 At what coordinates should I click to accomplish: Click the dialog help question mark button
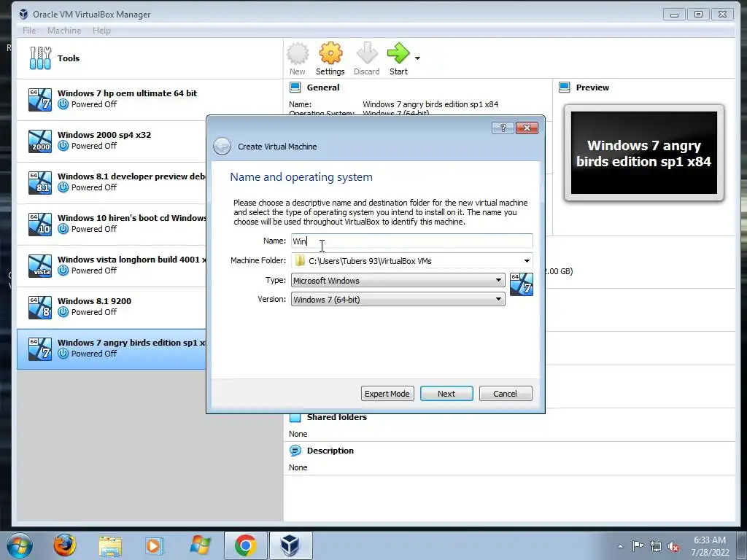pos(503,128)
